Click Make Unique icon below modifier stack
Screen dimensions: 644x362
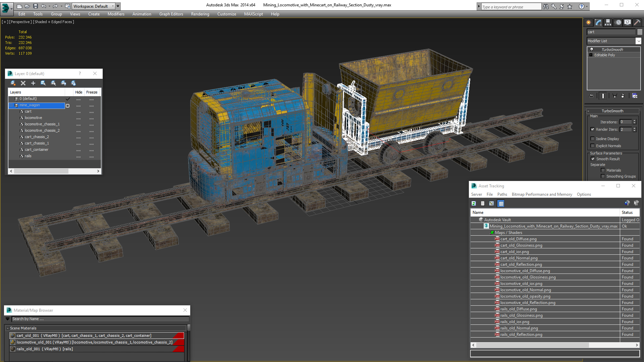[615, 96]
